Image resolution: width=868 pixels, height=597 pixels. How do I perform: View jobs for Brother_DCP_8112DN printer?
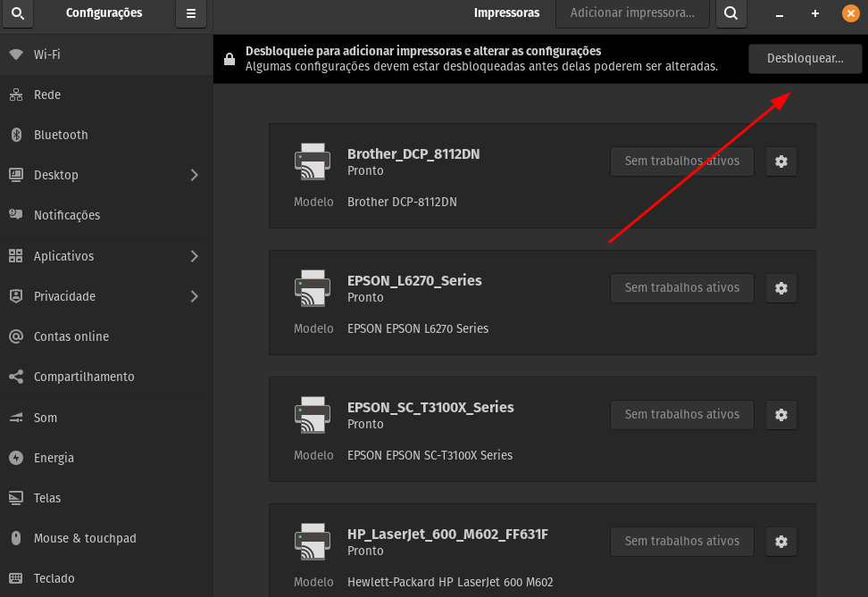click(682, 162)
